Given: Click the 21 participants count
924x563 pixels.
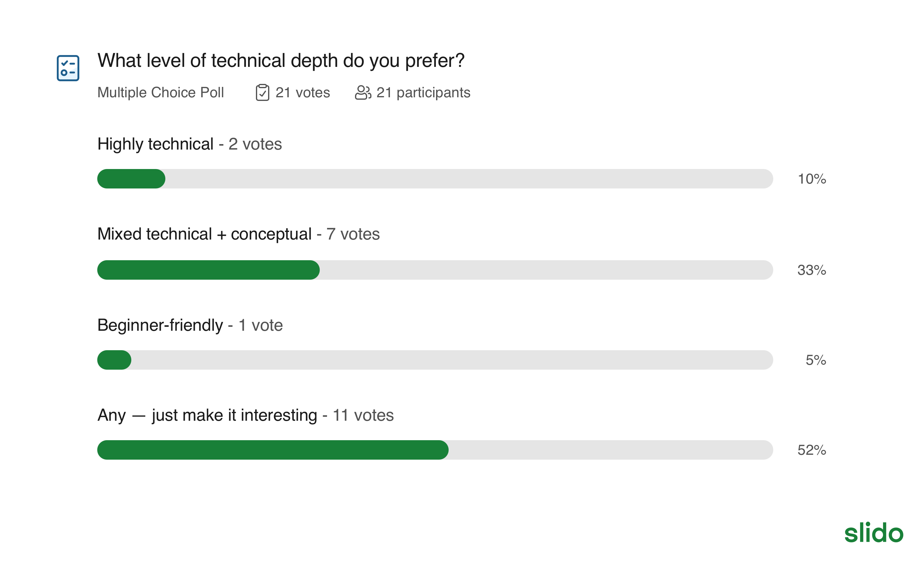Looking at the screenshot, I should tap(423, 92).
